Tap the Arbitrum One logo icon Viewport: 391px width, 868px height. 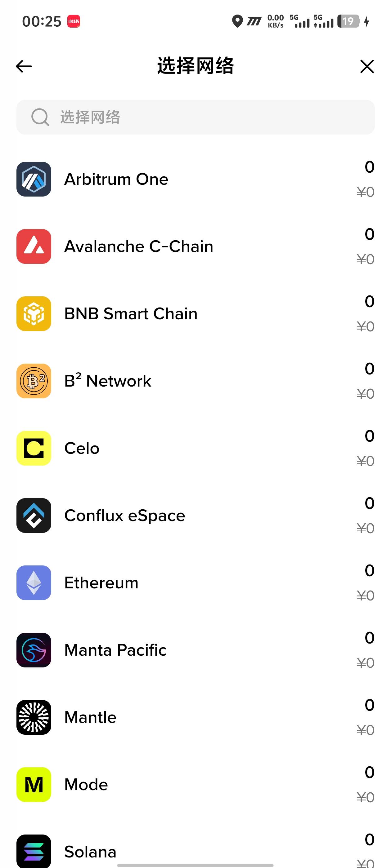tap(34, 179)
